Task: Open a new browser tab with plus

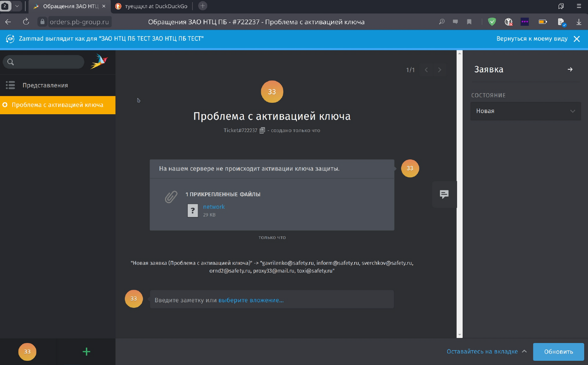Action: click(x=203, y=6)
